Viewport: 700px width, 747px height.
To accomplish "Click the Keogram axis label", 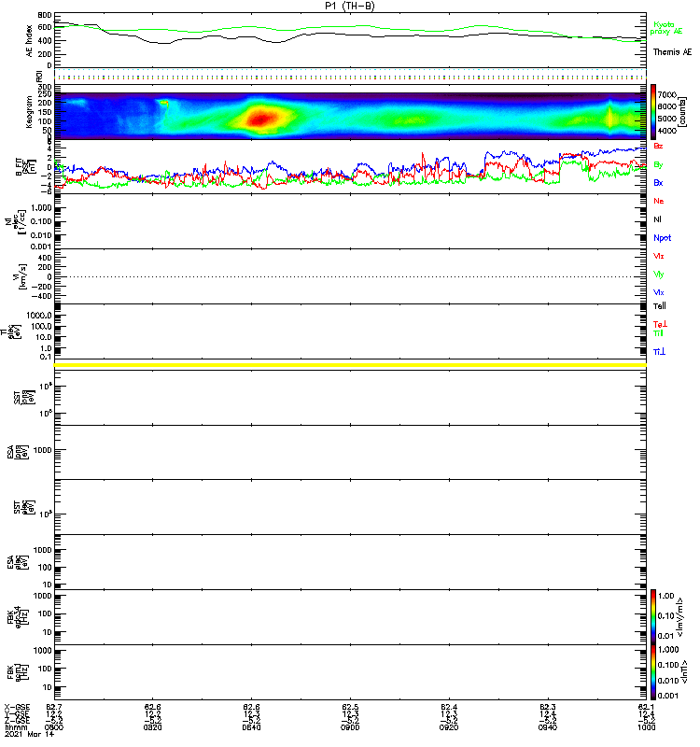I will coord(30,112).
